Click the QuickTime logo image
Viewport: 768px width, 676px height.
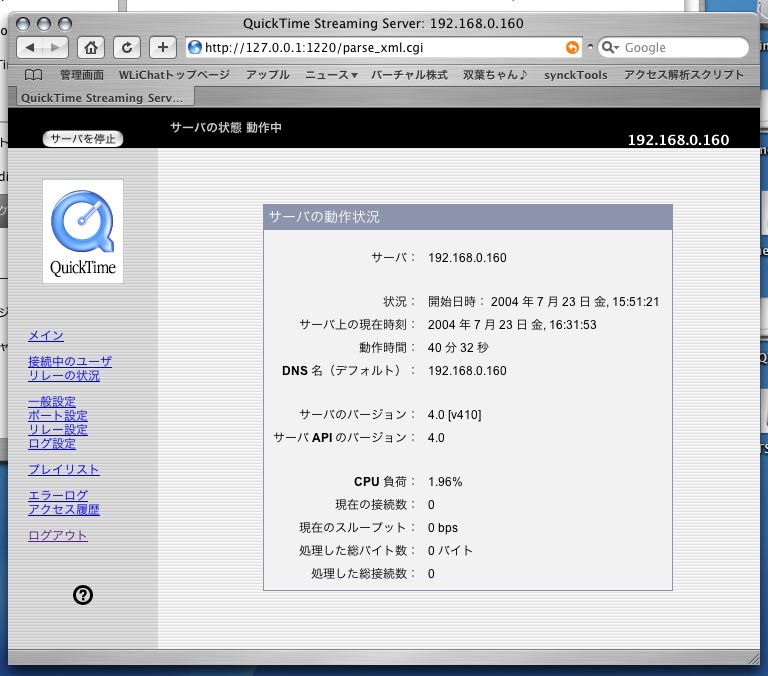point(83,231)
